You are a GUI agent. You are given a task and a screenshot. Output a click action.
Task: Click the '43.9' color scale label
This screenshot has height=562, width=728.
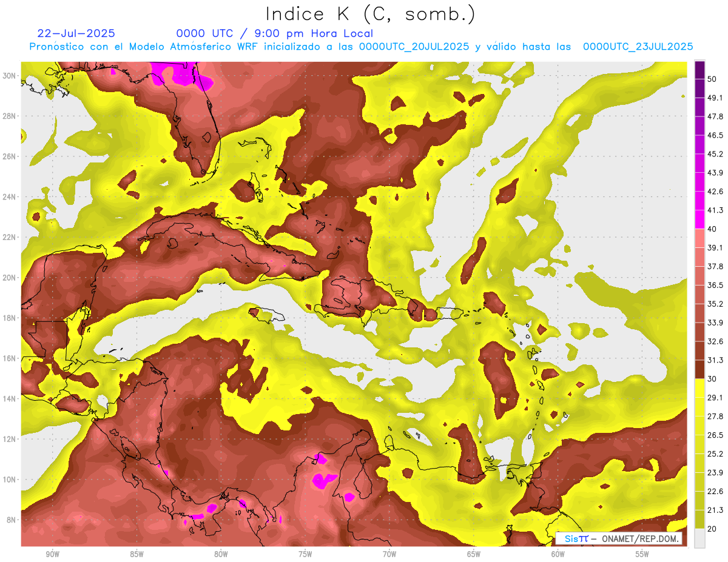tap(715, 172)
